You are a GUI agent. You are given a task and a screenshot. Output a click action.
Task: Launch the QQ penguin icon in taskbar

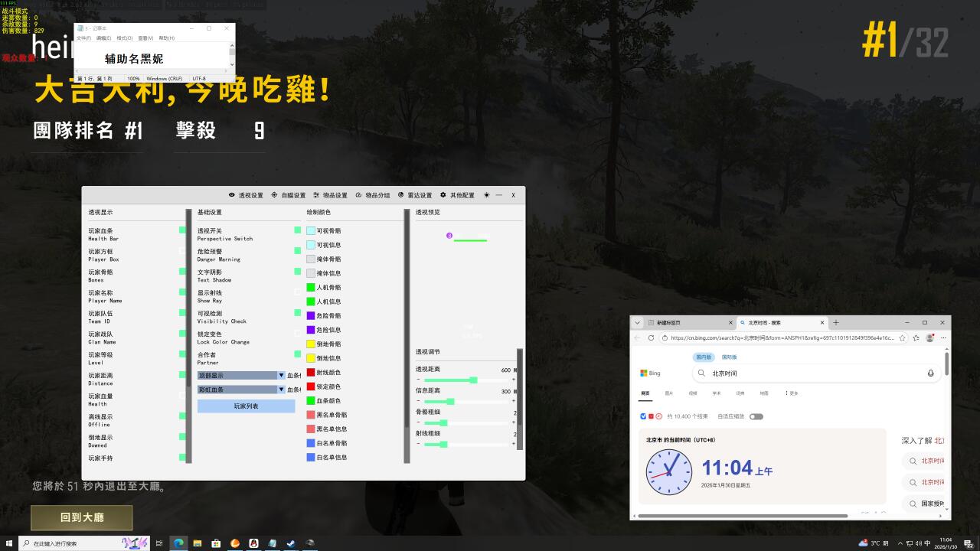click(x=253, y=543)
